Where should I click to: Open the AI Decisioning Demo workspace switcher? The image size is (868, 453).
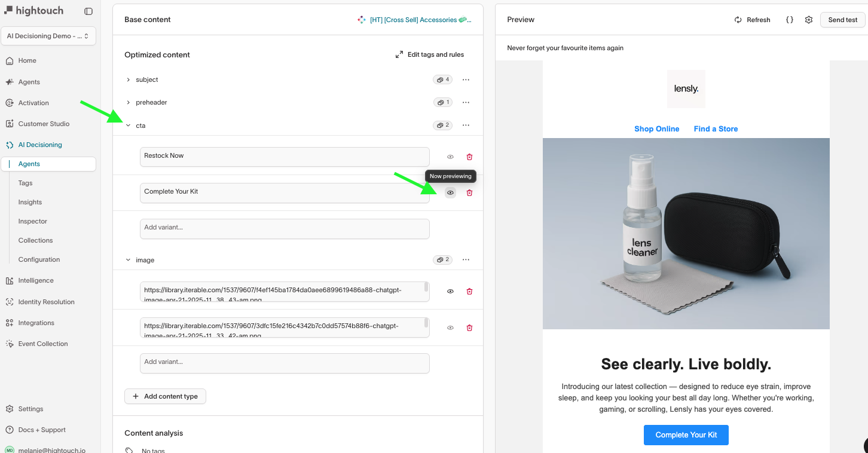point(48,36)
